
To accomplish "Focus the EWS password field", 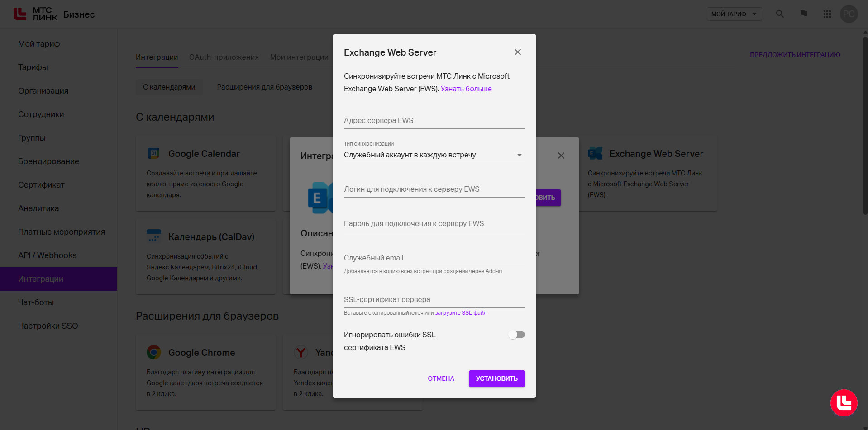I will coord(434,224).
